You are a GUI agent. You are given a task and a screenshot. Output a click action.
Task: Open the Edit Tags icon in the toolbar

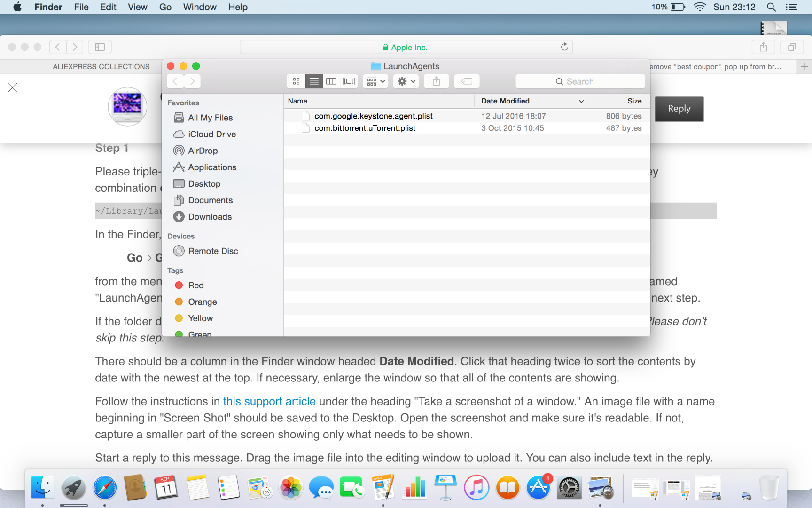pos(466,81)
